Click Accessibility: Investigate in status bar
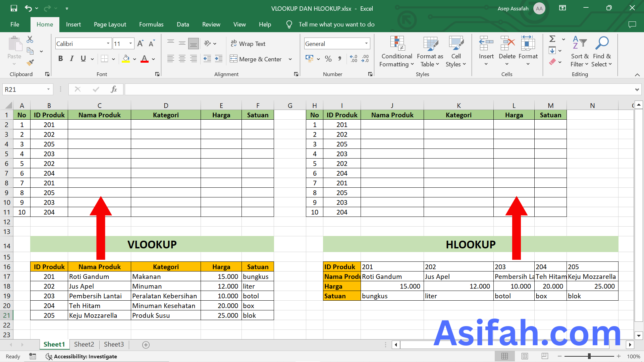This screenshot has width=644, height=362. (82, 356)
